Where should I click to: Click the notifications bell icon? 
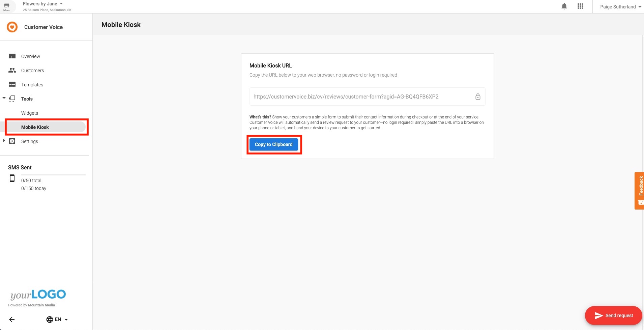point(564,6)
